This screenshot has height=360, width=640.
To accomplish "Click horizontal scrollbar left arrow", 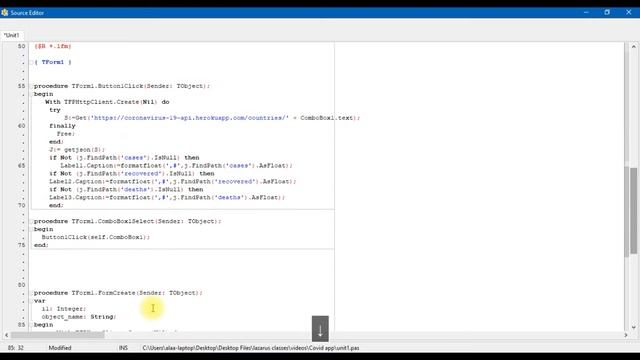I will 7,335.
